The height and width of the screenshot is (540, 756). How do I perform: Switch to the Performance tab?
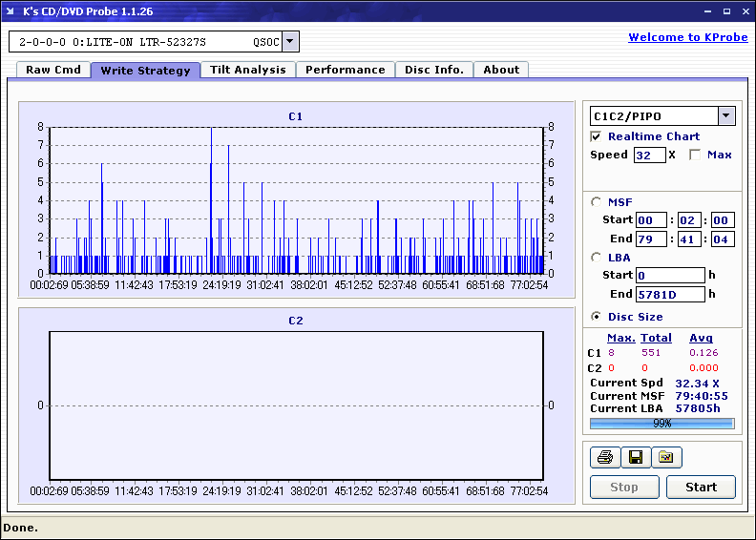click(x=345, y=70)
